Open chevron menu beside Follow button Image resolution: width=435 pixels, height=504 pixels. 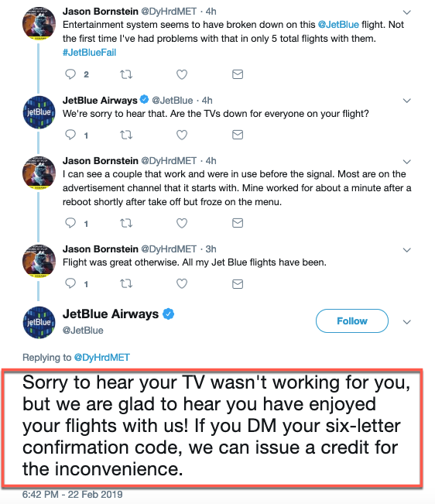406,322
